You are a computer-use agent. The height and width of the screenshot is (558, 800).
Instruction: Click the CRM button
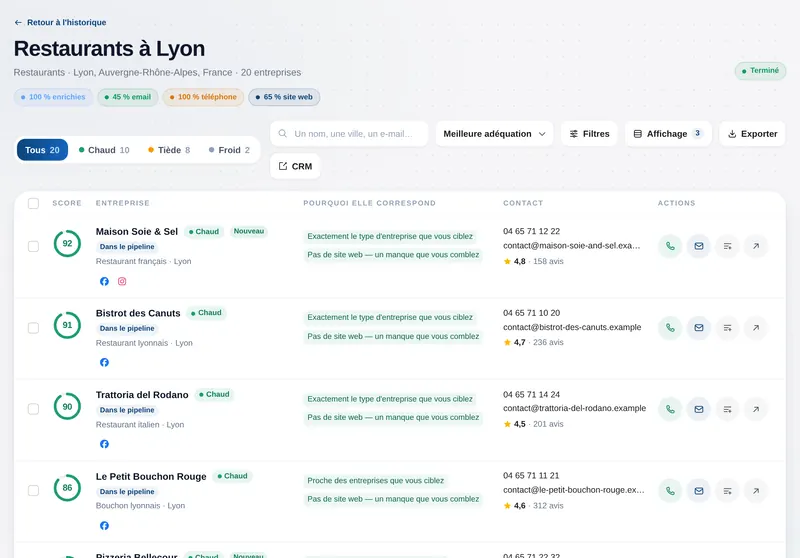295,166
